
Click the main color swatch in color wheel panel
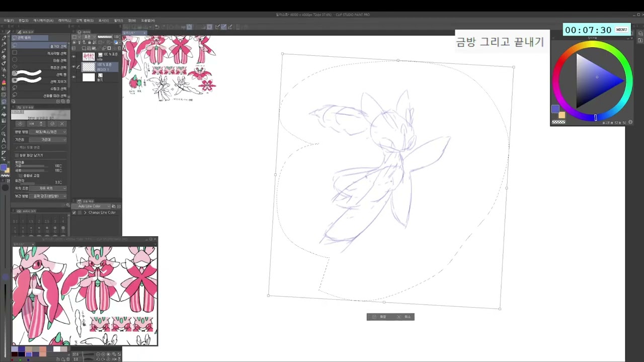point(555,109)
